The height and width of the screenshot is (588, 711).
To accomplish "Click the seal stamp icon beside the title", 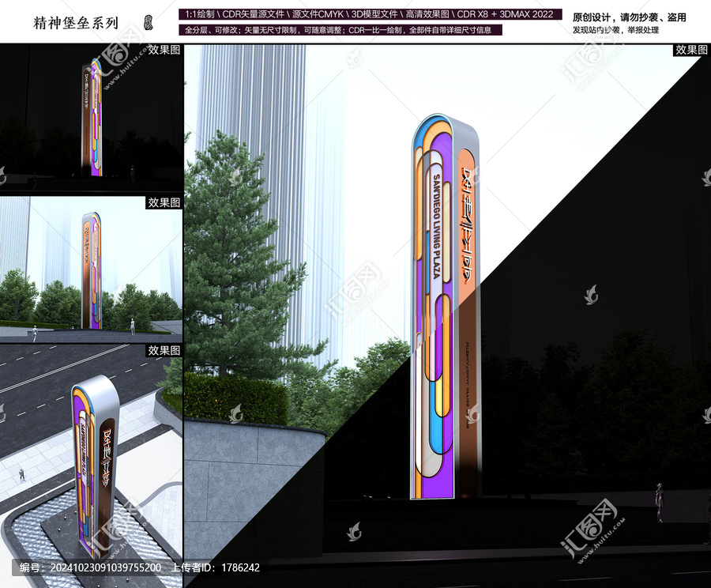I will (x=149, y=23).
